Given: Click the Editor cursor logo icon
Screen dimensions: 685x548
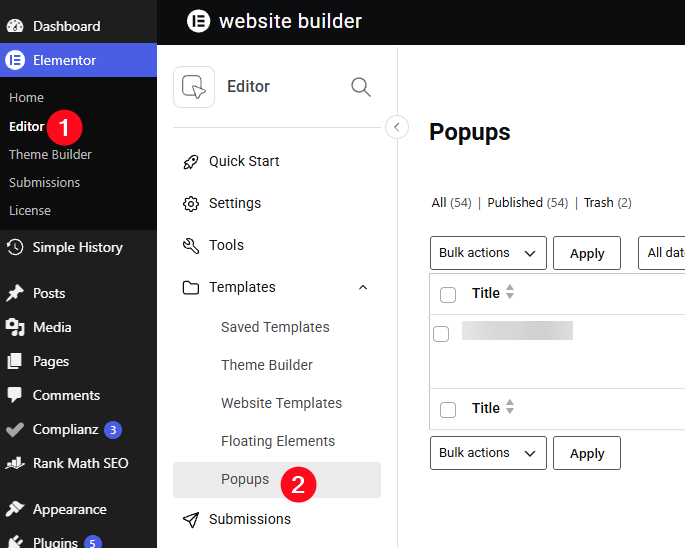Looking at the screenshot, I should [194, 87].
